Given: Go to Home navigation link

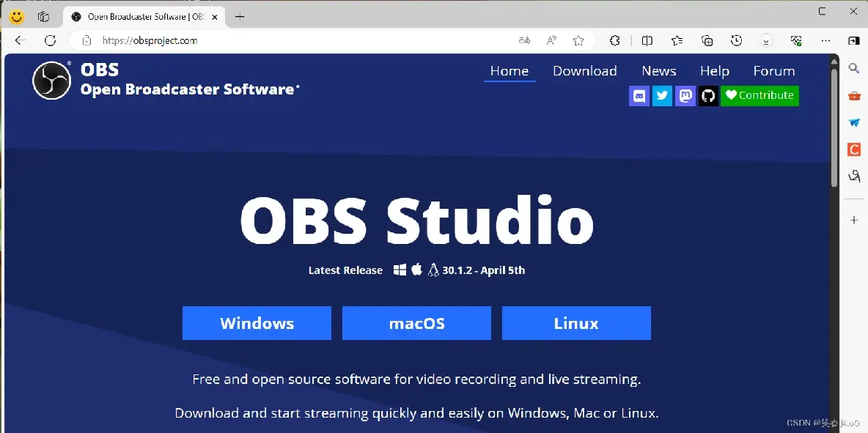Looking at the screenshot, I should [510, 71].
